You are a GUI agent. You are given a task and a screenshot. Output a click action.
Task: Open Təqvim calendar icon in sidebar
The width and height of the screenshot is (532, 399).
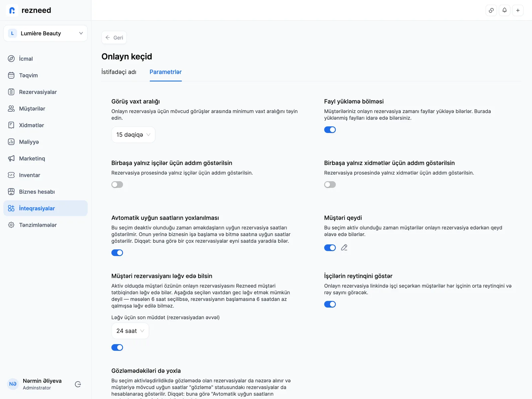pos(11,75)
